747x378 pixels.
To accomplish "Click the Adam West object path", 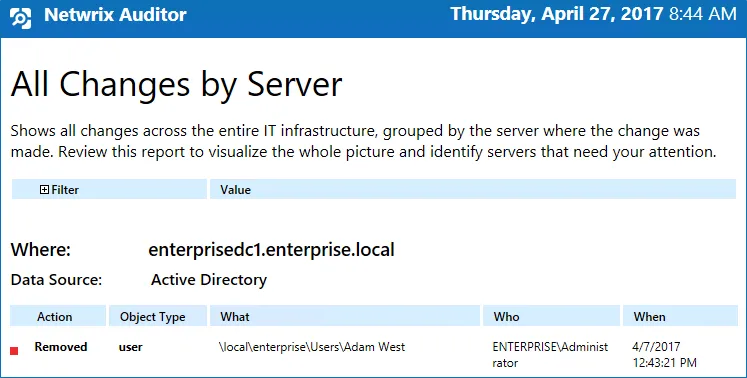I will pos(312,347).
